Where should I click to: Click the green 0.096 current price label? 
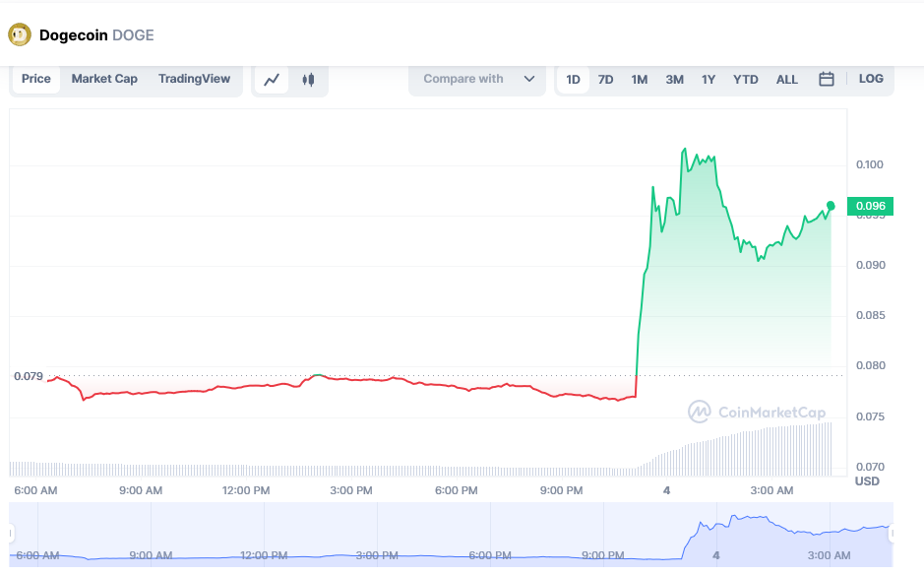click(x=871, y=206)
